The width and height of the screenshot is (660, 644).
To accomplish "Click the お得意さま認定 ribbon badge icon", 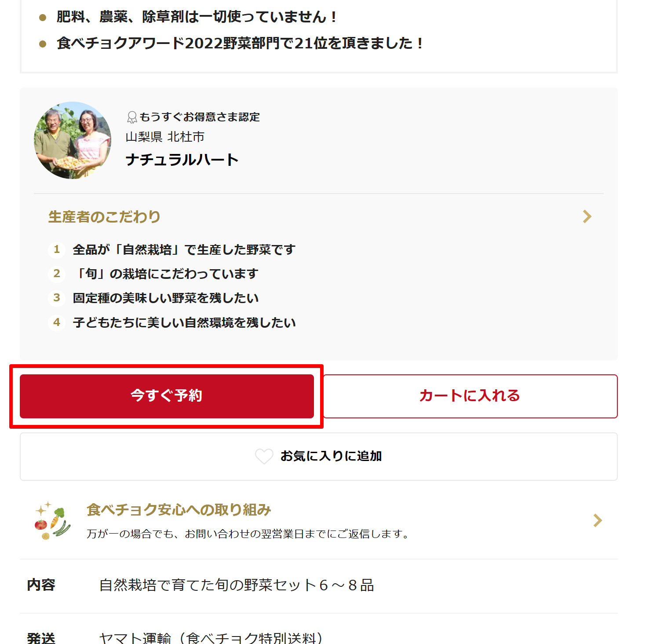I will 132,117.
